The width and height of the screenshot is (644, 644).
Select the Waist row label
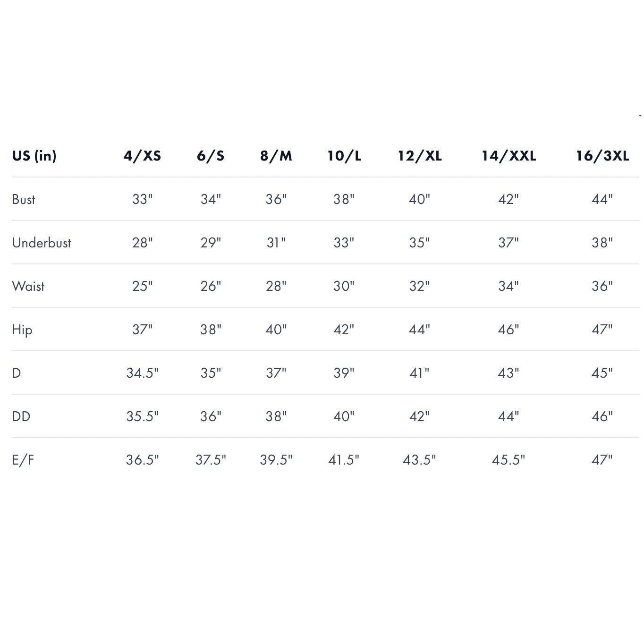[28, 286]
